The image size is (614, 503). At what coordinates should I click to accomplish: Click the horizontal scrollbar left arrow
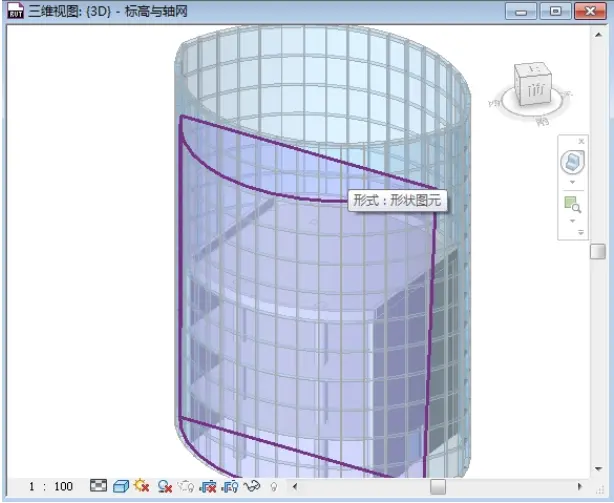295,487
